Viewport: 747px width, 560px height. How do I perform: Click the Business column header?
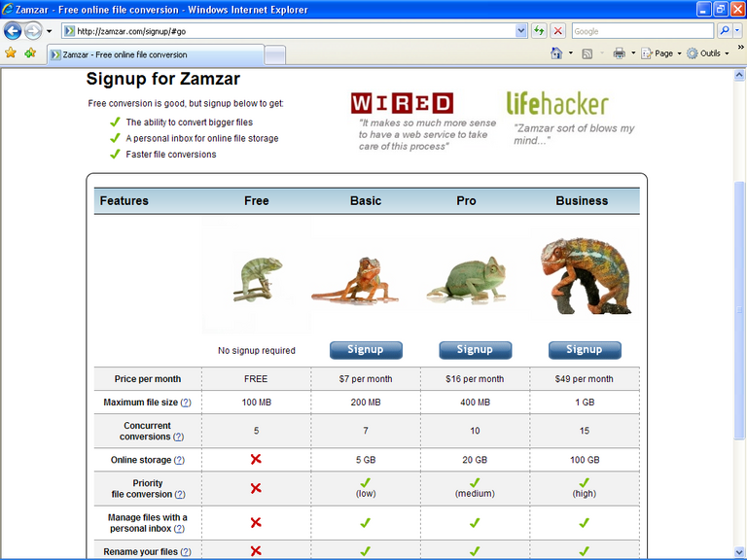click(x=582, y=201)
